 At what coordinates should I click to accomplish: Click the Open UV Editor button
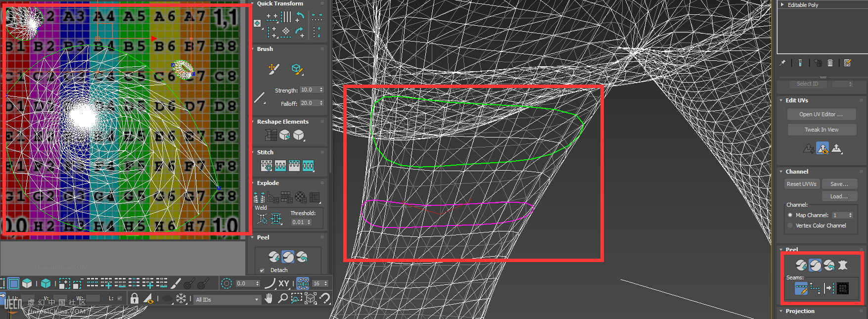821,114
